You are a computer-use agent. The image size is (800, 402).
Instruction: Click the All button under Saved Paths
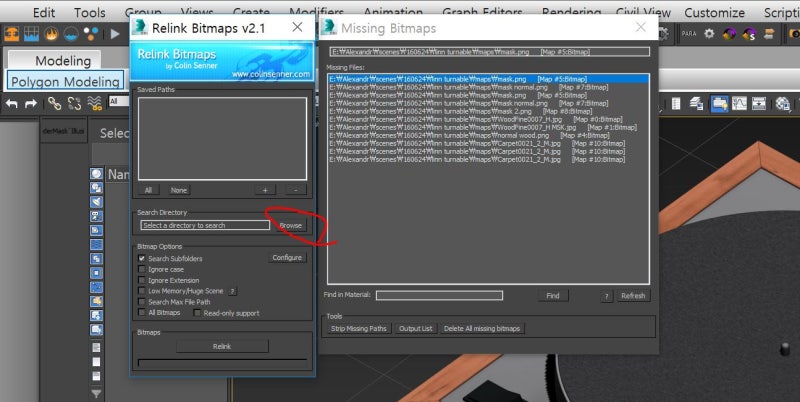[x=148, y=190]
